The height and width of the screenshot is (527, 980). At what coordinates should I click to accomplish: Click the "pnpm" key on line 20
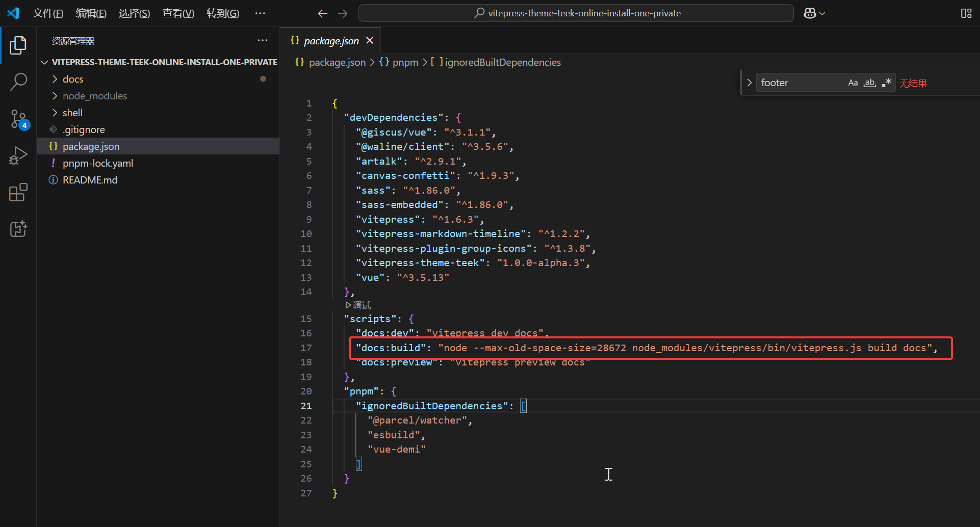(362, 391)
